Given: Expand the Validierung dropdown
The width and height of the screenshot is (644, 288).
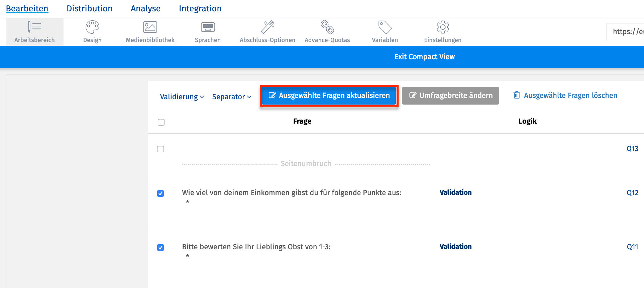Looking at the screenshot, I should click(182, 97).
